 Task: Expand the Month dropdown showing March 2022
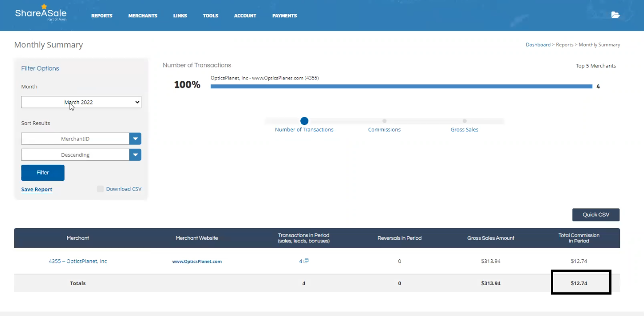81,102
